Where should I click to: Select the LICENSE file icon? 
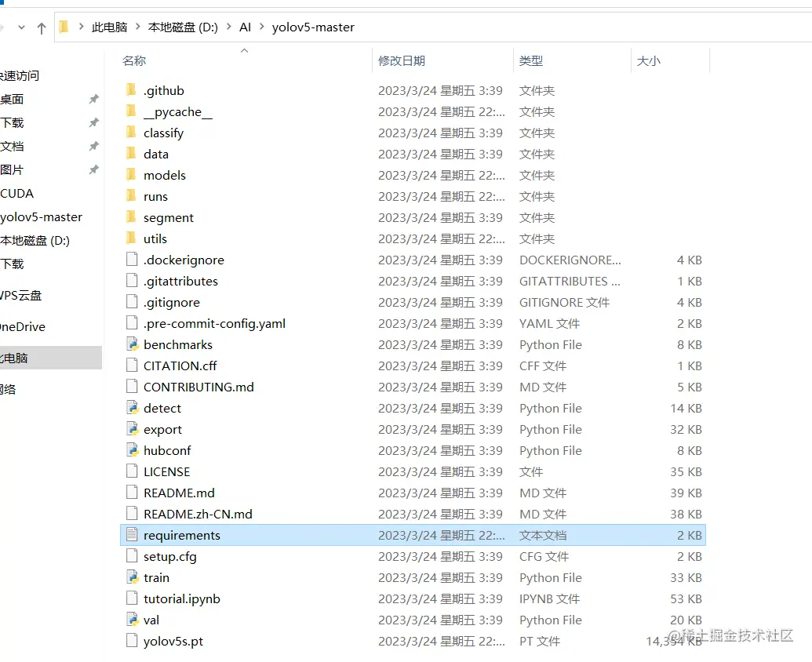tap(132, 471)
